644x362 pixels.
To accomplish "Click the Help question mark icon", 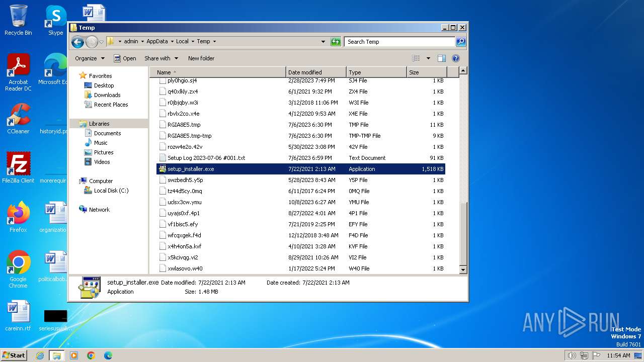I will 456,58.
